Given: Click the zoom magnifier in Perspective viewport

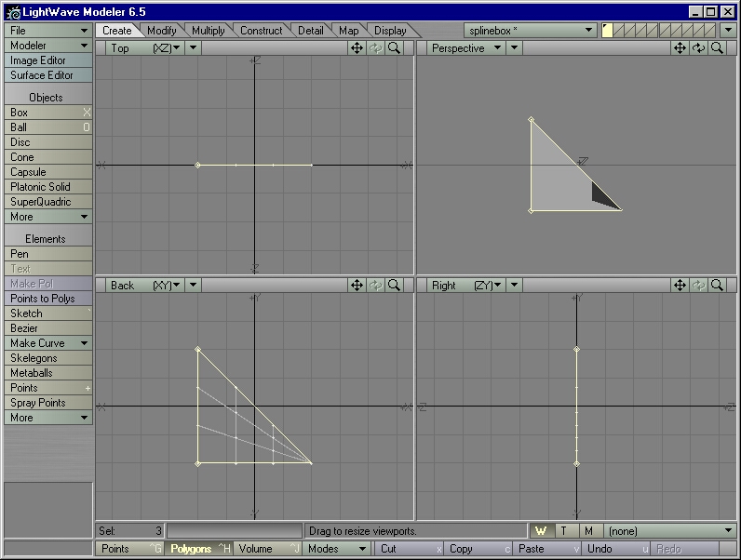Looking at the screenshot, I should click(x=717, y=48).
